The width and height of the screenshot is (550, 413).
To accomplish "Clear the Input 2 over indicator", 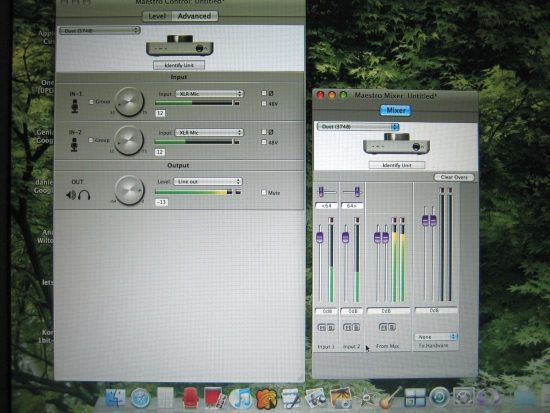I will [x=357, y=220].
